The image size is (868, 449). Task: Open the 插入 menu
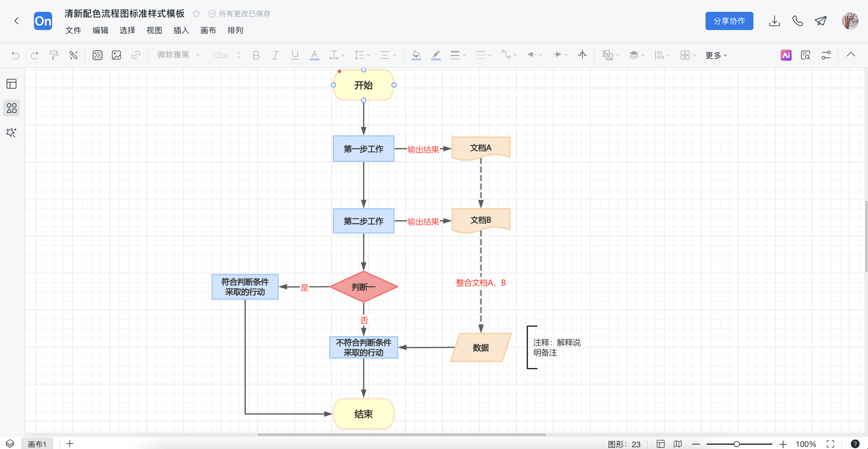[x=181, y=30]
